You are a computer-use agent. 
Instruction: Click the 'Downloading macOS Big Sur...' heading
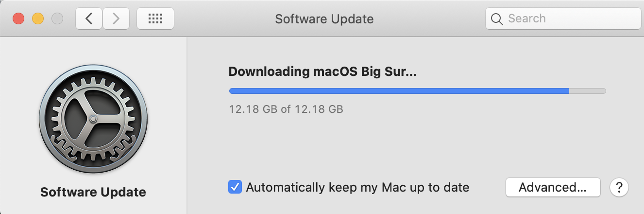(x=322, y=72)
